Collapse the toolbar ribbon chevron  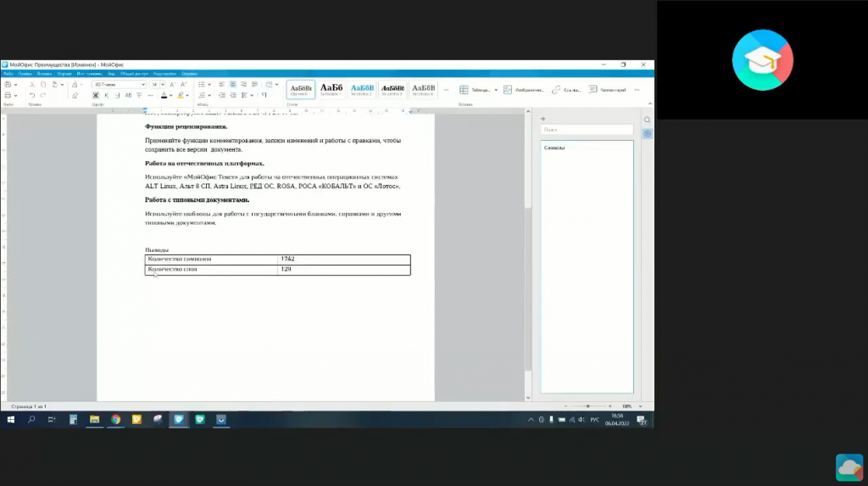pos(650,103)
